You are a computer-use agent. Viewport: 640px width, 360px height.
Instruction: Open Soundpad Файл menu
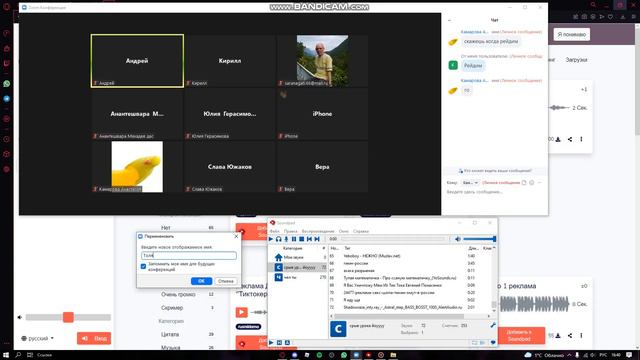274,231
